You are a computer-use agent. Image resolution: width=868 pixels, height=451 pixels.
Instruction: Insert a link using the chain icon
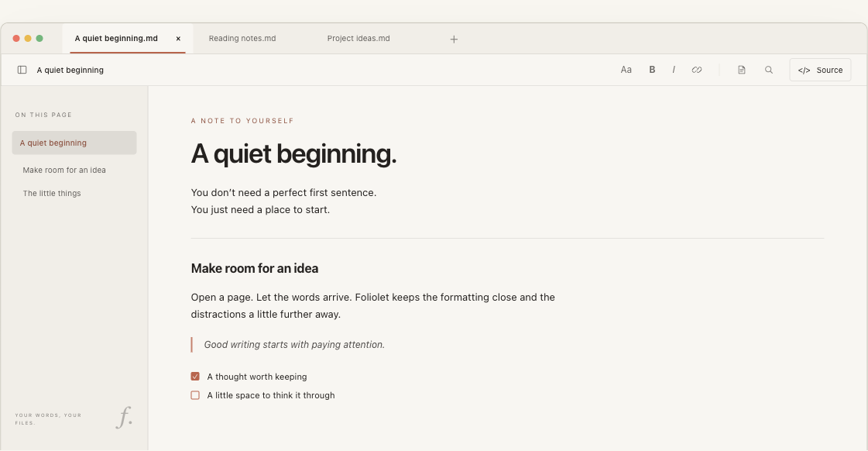click(x=697, y=70)
